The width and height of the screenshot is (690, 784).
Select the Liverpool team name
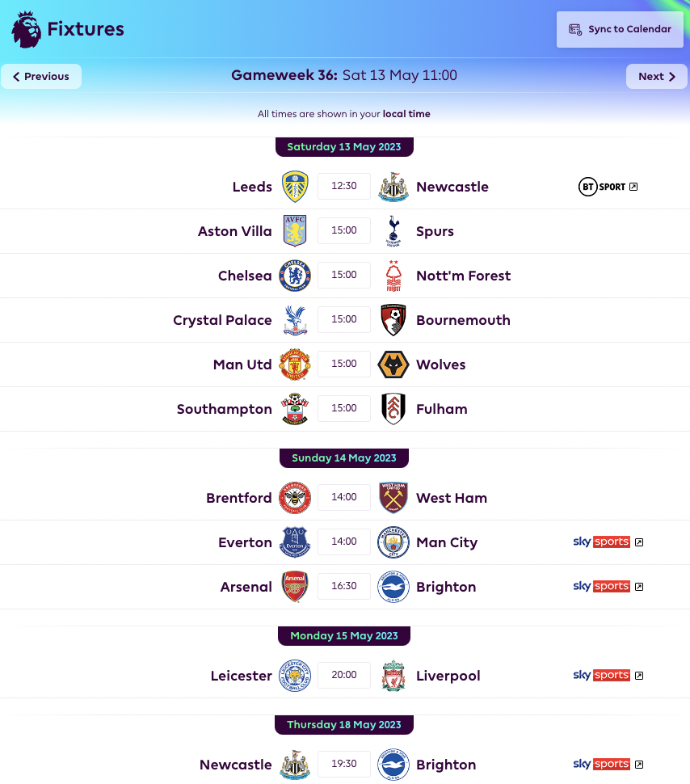(448, 676)
